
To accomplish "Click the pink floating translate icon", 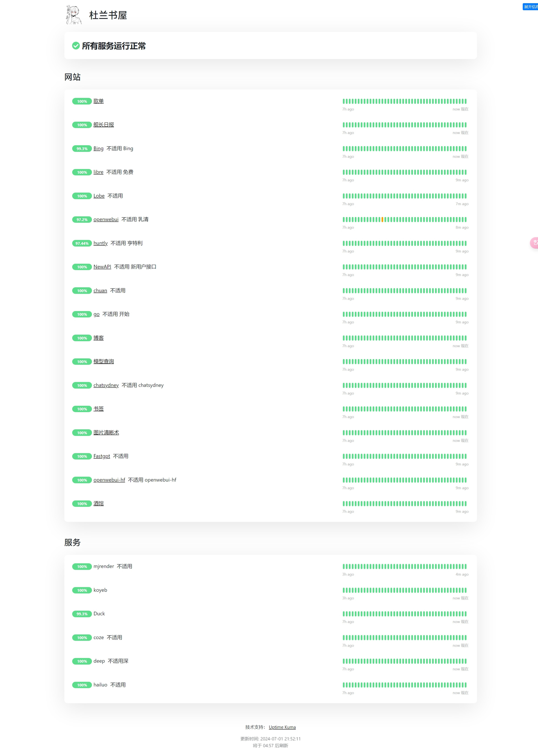I will 534,243.
